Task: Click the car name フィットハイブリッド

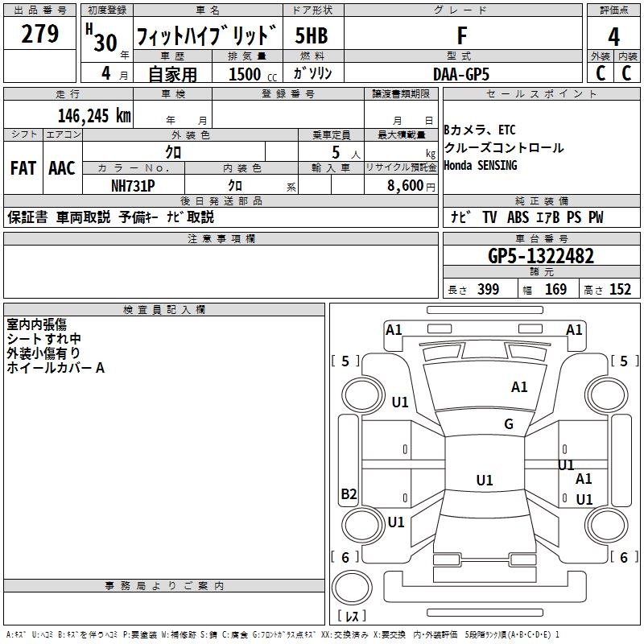Action: 206,37
